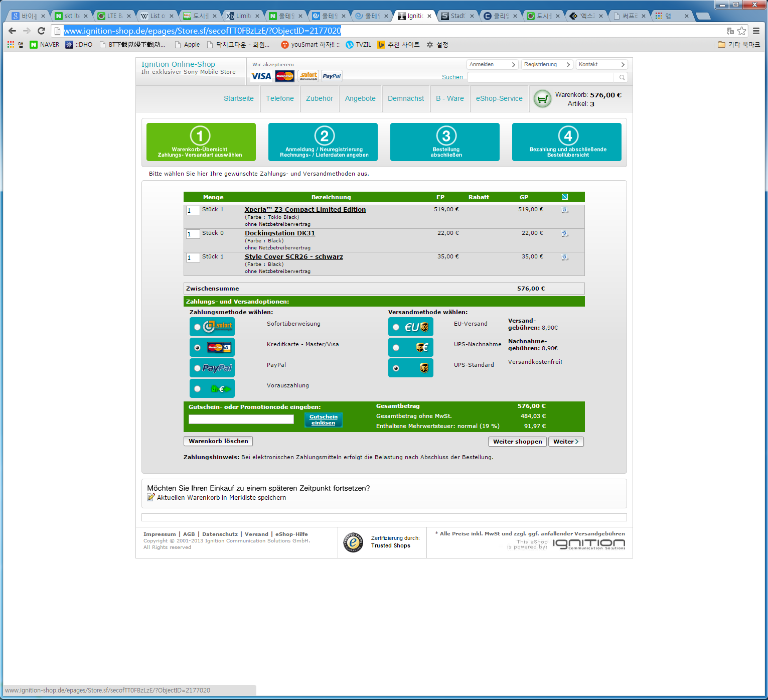Open Impressum footer link
The image size is (768, 700).
[x=160, y=534]
